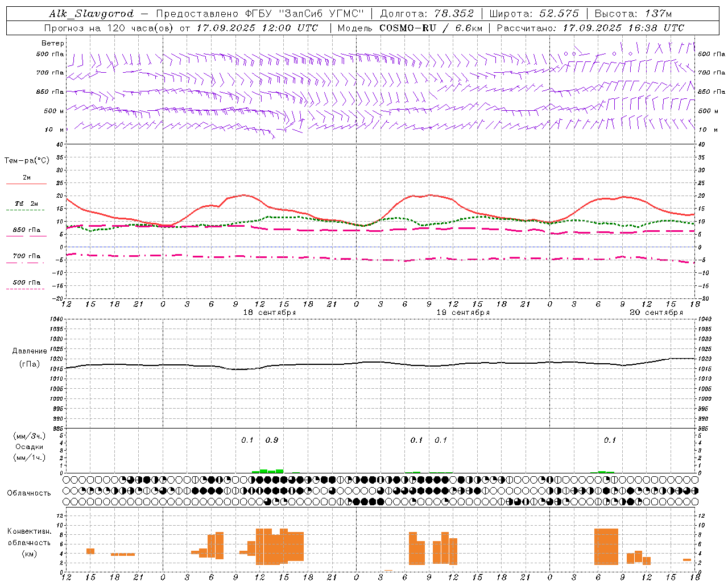This screenshot has width=728, height=582.
Task: Click the 0.9 precipitation value
Action: [272, 440]
